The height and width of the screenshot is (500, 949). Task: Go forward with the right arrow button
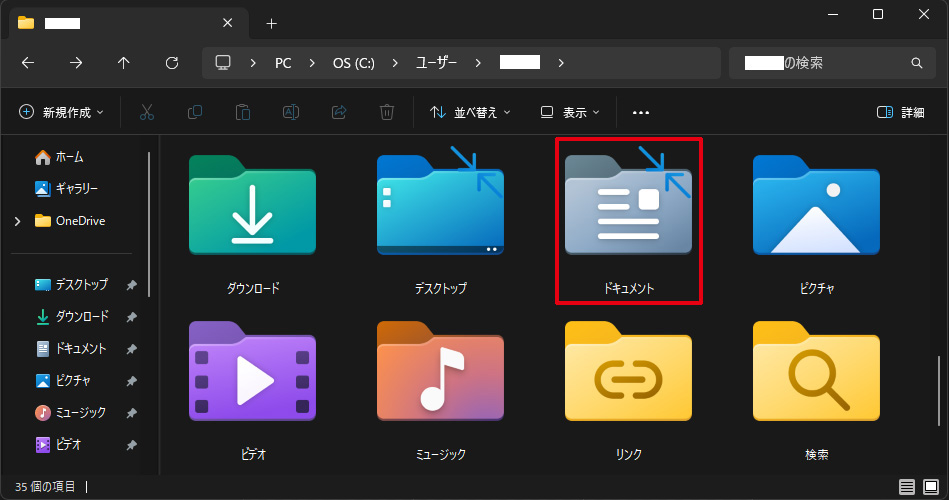pyautogui.click(x=76, y=62)
